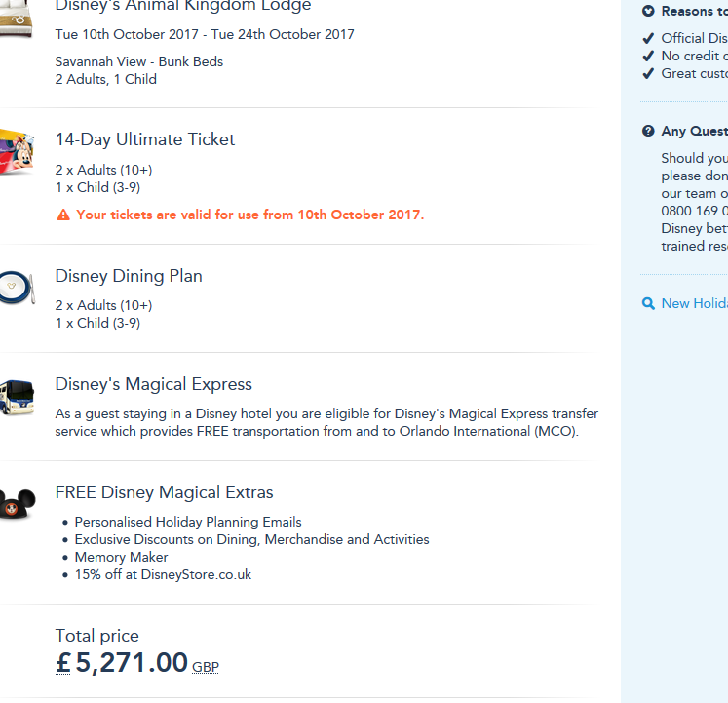The height and width of the screenshot is (703, 728).
Task: Click the 14-Day Ultimate Ticket heading
Action: (x=145, y=139)
